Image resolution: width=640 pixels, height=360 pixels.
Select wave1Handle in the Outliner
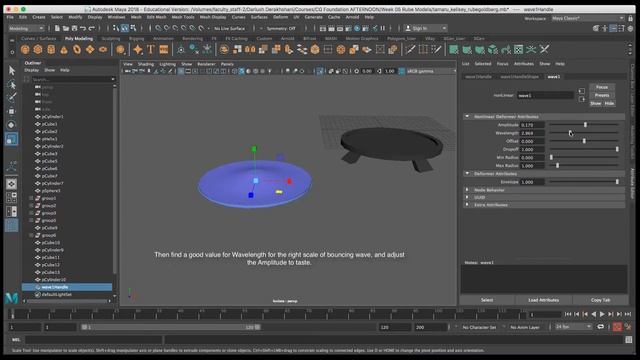point(67,287)
